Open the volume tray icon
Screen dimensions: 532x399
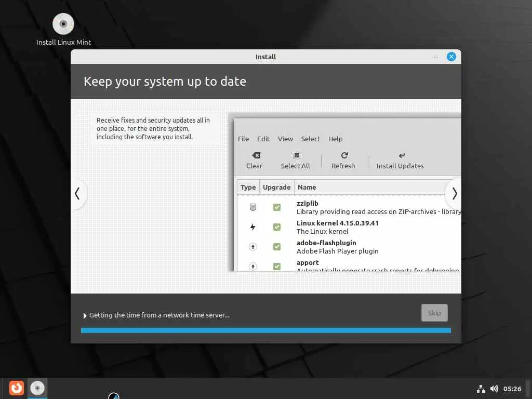(x=494, y=389)
